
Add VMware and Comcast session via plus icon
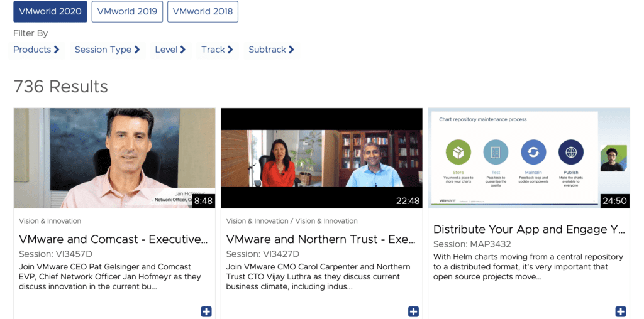point(206,311)
